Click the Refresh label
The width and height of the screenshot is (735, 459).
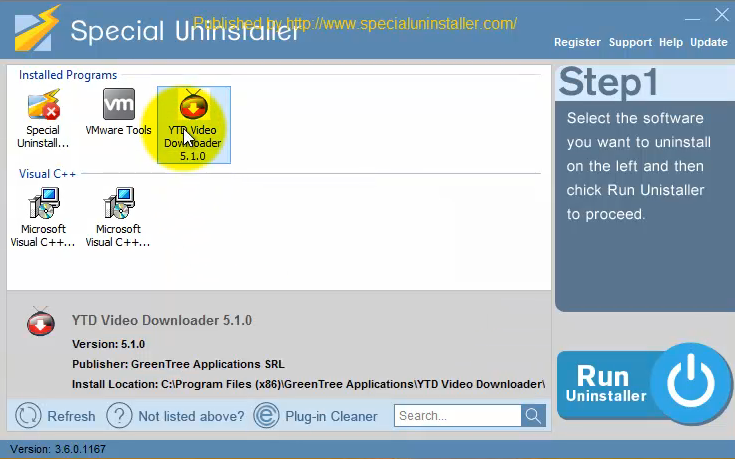click(71, 416)
